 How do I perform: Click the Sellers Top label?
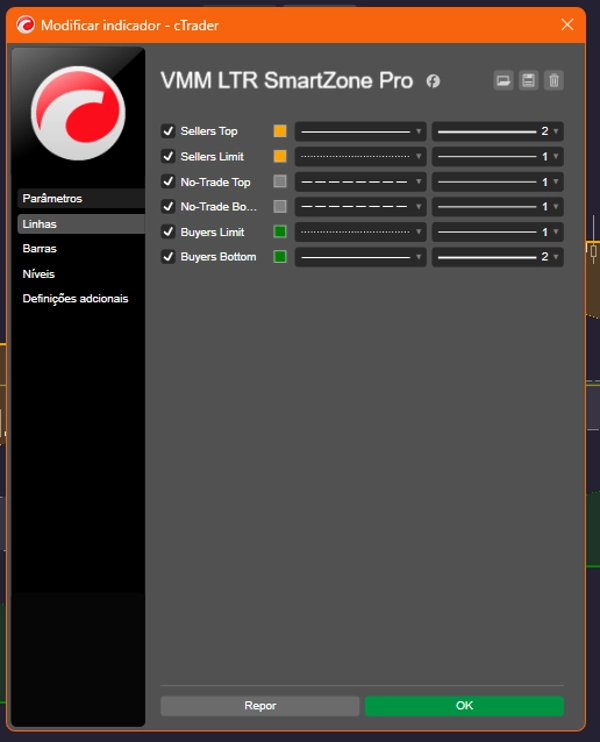[x=209, y=131]
